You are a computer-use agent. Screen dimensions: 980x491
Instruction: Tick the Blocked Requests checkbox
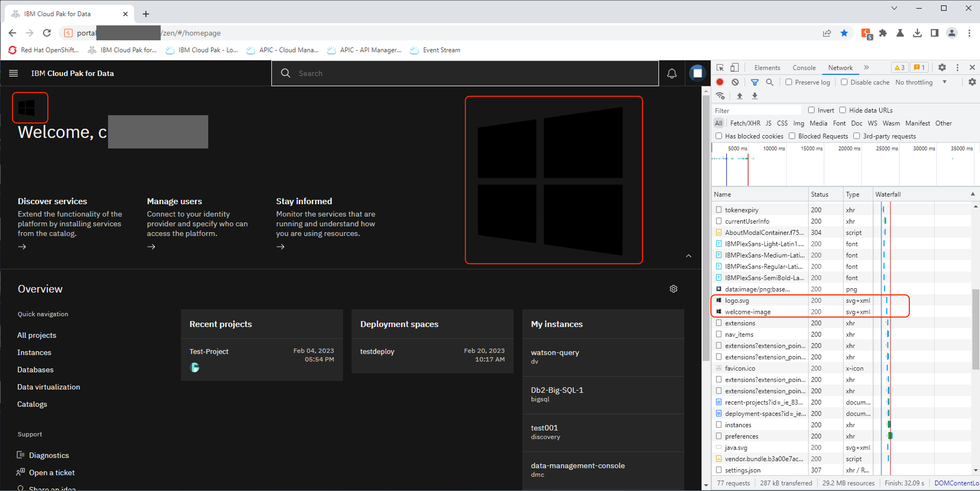[x=792, y=136]
